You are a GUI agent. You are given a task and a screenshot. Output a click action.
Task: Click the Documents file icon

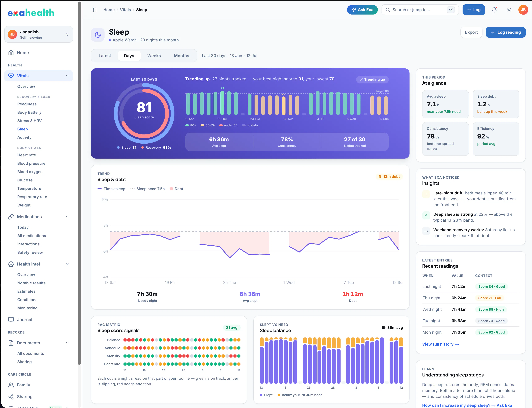(x=11, y=343)
